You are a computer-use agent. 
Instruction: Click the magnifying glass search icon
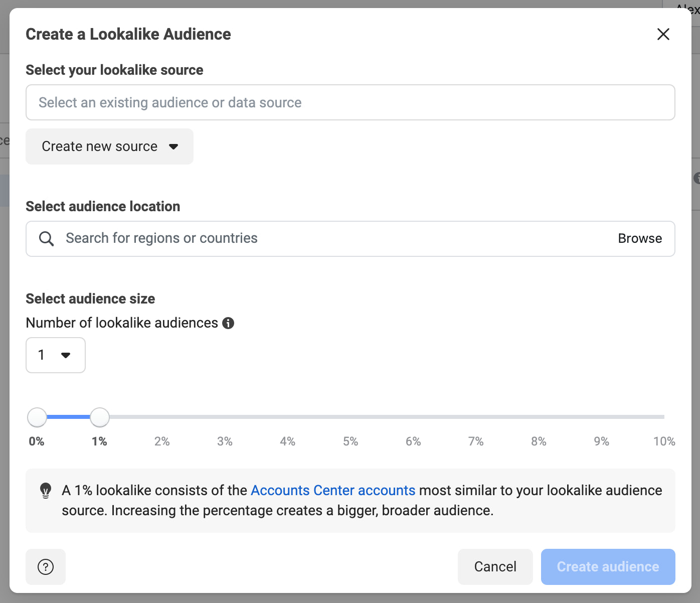point(47,239)
